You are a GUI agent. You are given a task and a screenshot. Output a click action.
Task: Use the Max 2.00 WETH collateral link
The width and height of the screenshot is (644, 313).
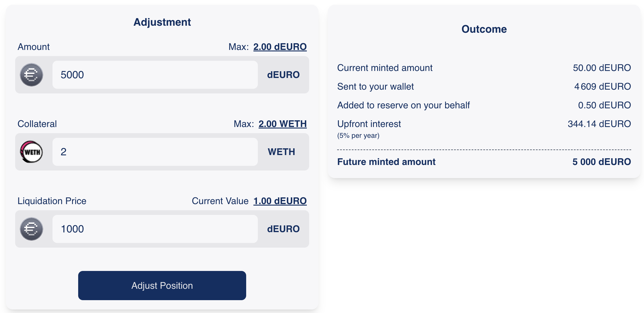point(282,124)
